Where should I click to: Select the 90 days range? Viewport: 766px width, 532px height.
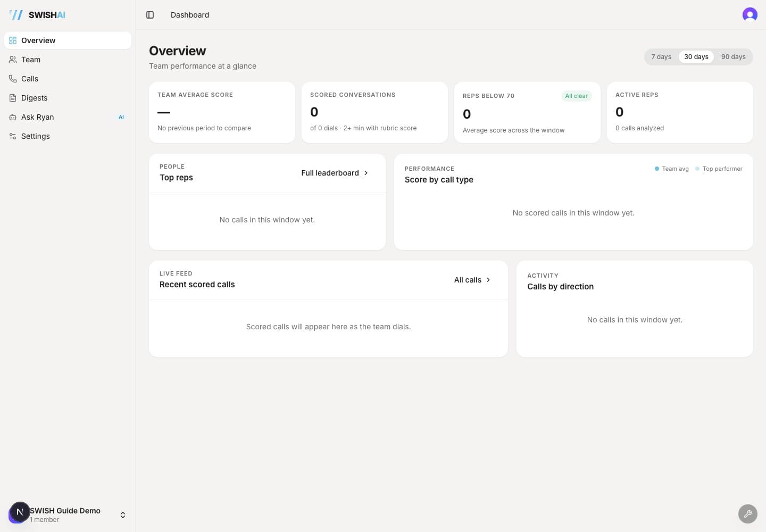pyautogui.click(x=734, y=57)
